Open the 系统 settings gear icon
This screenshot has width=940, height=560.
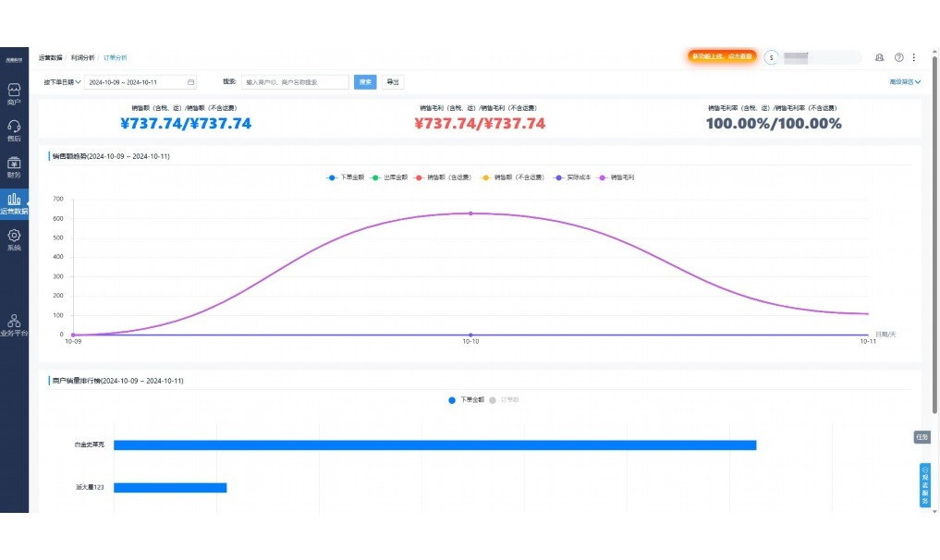(x=14, y=239)
